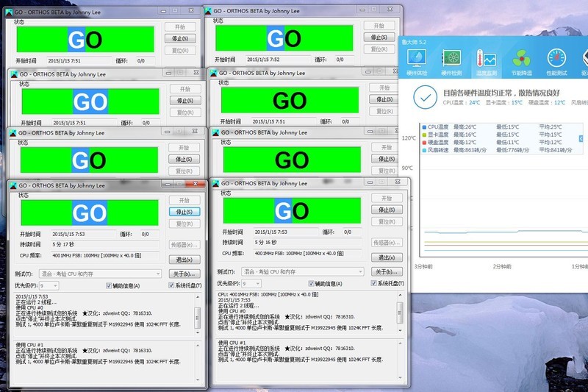This screenshot has width=588, height=392.
Task: Click 正在运行 2 线程... log line in 5分17秒 window
Action: 36,302
